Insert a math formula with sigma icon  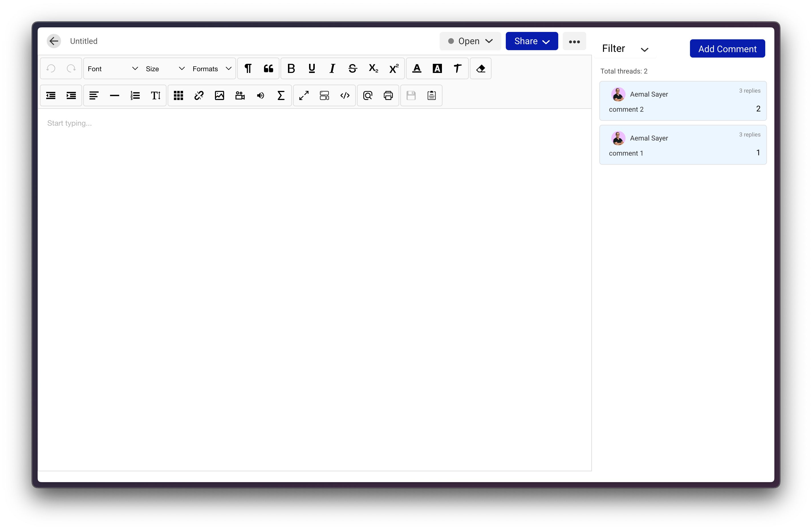click(x=281, y=95)
